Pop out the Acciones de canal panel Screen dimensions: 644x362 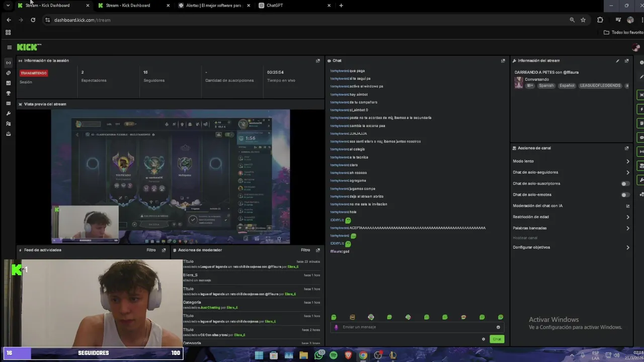pyautogui.click(x=626, y=148)
